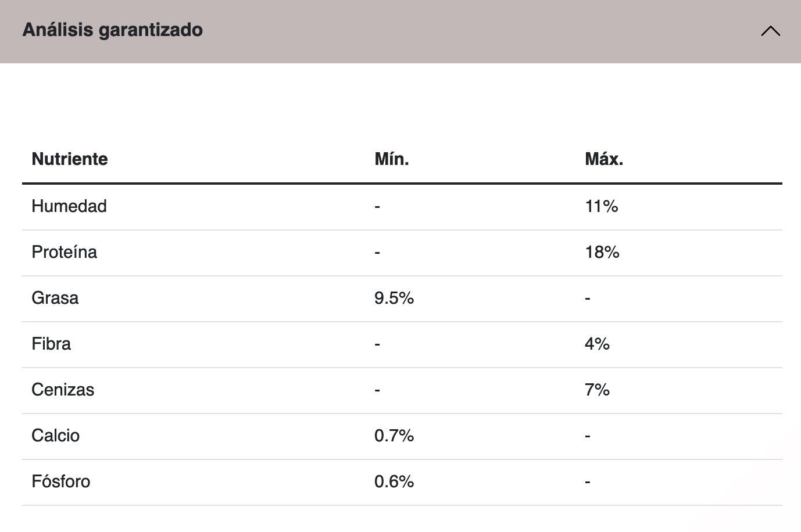Click the 11% Humedad max value
Viewport: 801px width, 532px height.
click(602, 206)
